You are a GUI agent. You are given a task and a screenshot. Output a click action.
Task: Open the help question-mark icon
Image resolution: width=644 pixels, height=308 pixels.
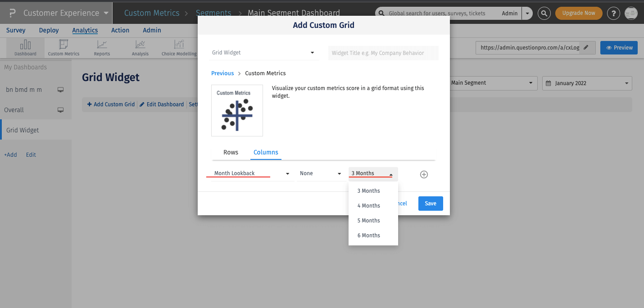point(613,13)
